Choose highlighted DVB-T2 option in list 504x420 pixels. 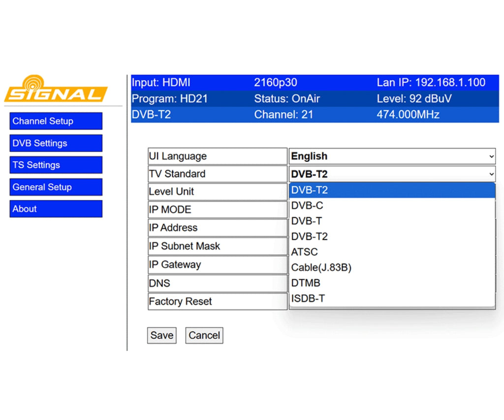(x=392, y=190)
